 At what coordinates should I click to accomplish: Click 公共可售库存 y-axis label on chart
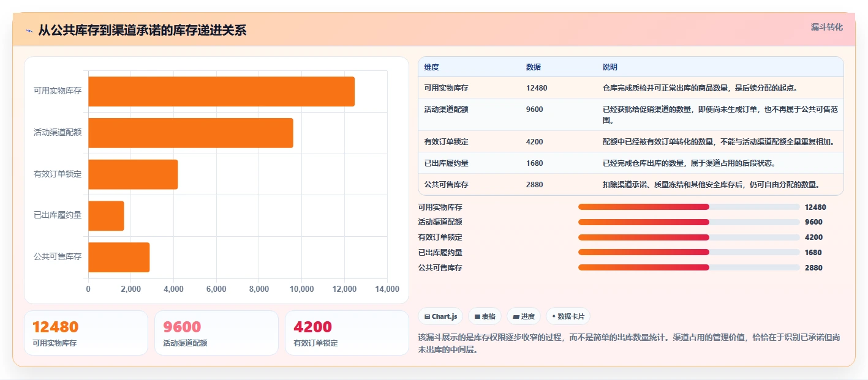click(x=58, y=257)
